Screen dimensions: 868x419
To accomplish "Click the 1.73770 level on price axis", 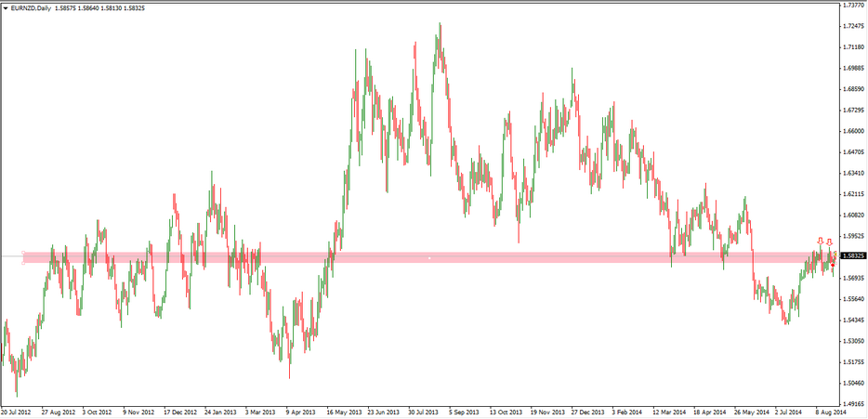I will point(853,6).
